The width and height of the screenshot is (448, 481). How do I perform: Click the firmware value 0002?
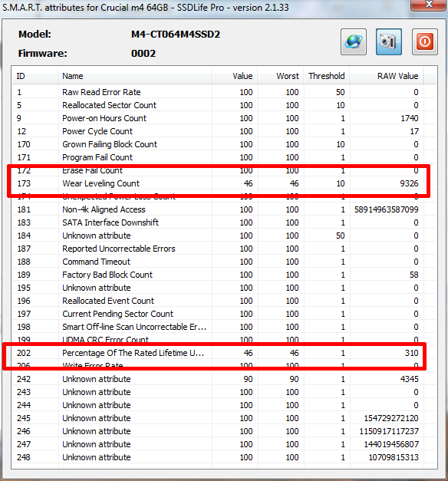tap(143, 54)
